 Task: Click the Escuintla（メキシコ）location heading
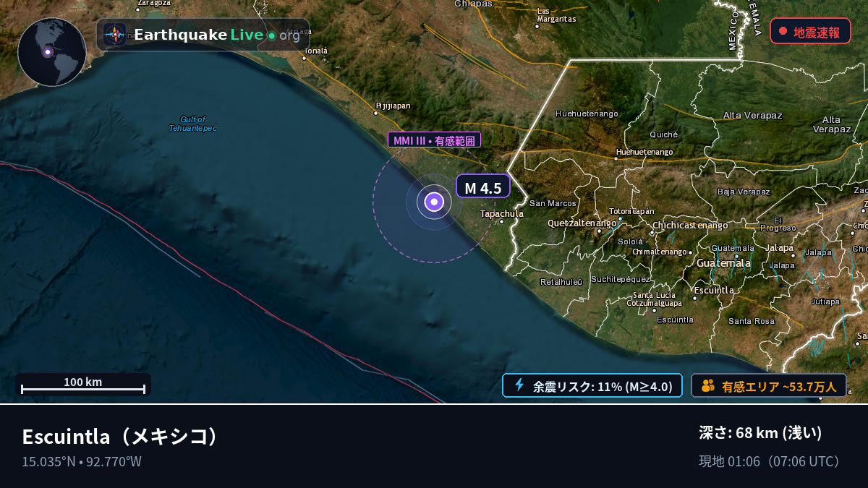pyautogui.click(x=120, y=437)
